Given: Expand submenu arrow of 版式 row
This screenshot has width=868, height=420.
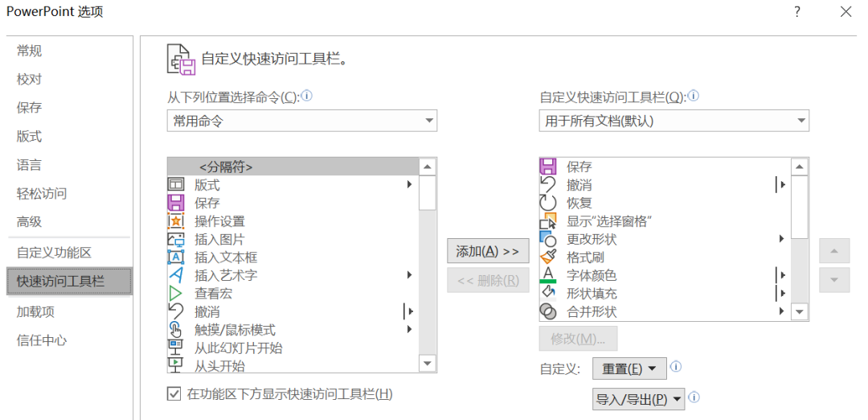Looking at the screenshot, I should [410, 184].
